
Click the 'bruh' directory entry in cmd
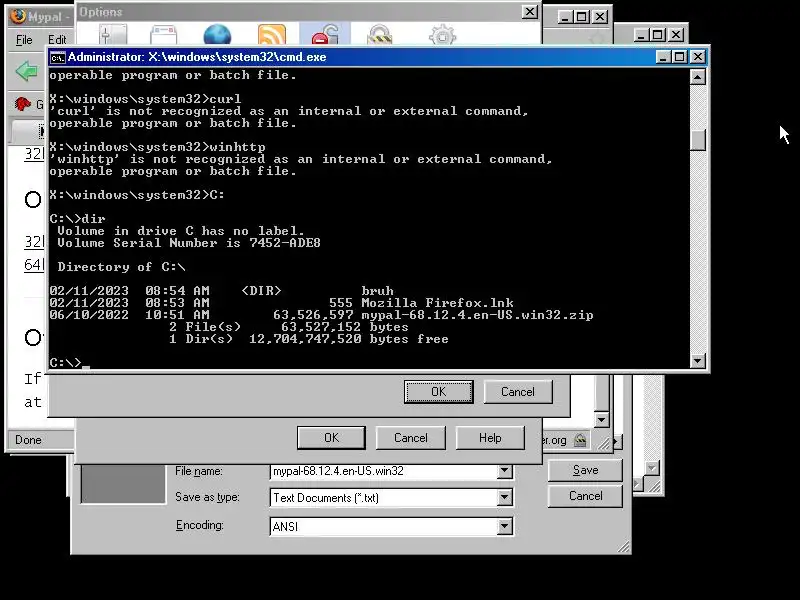point(378,291)
